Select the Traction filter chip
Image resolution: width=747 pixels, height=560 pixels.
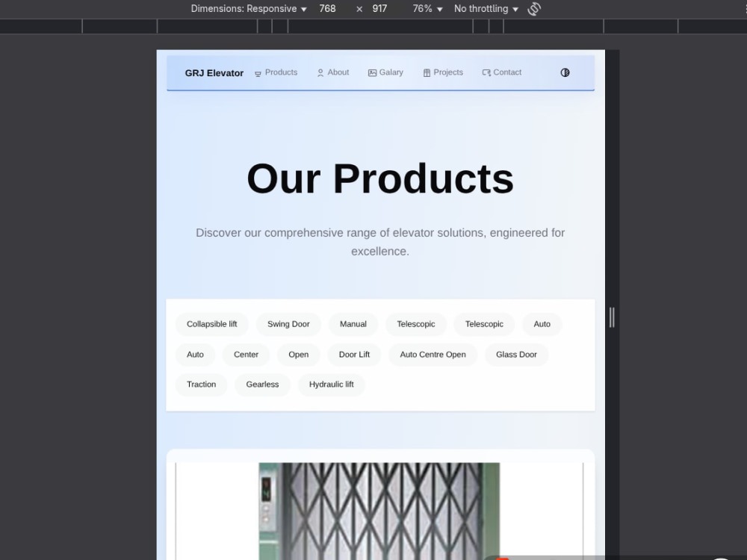click(202, 385)
